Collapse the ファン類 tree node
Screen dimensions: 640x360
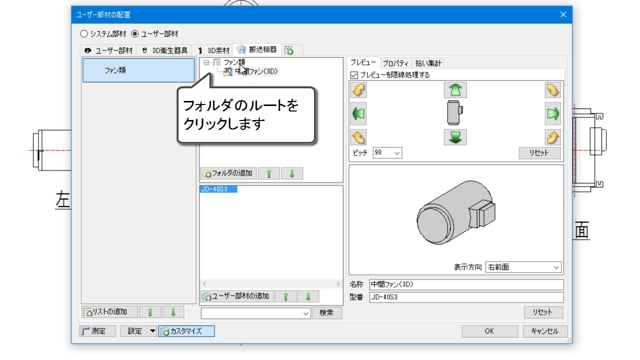pos(207,62)
